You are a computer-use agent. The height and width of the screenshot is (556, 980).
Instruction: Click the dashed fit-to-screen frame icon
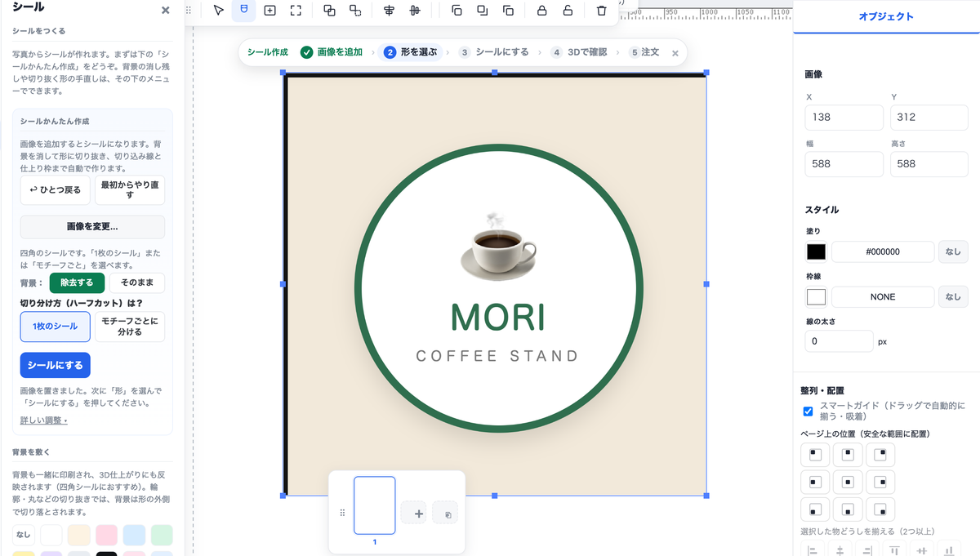296,11
